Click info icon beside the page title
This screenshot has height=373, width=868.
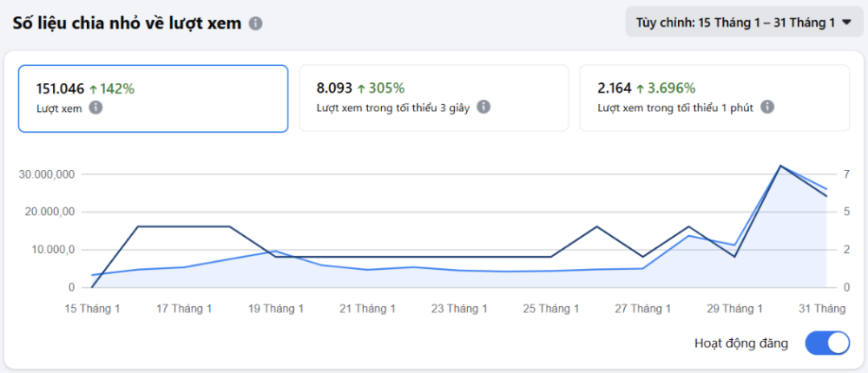pos(255,23)
